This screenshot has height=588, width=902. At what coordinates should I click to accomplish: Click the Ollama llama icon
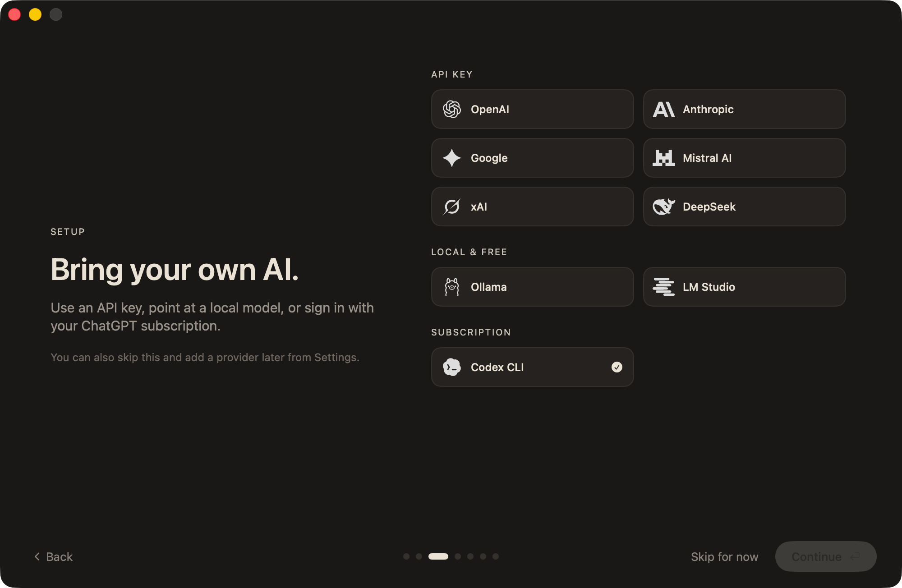(451, 287)
